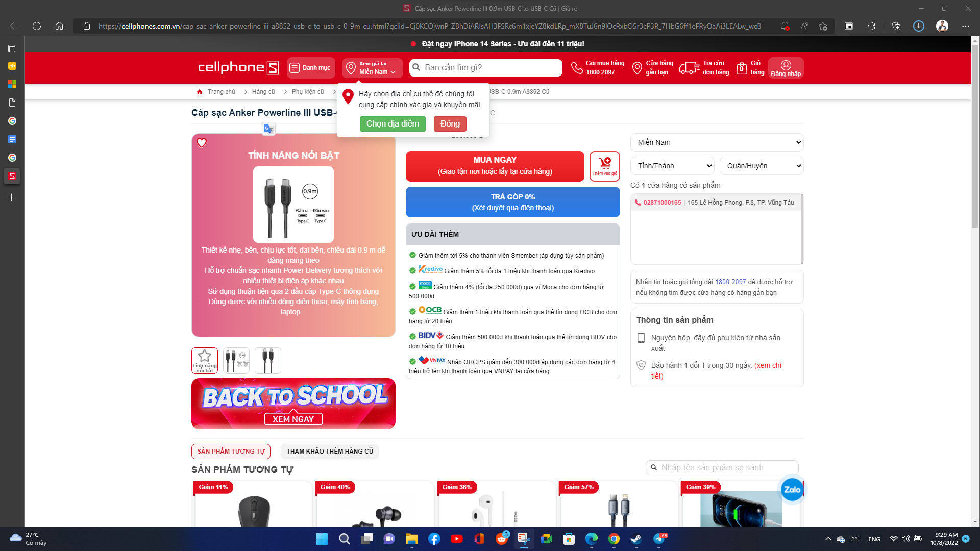Open the Danh mục category menu
The width and height of the screenshot is (980, 551).
(x=310, y=68)
